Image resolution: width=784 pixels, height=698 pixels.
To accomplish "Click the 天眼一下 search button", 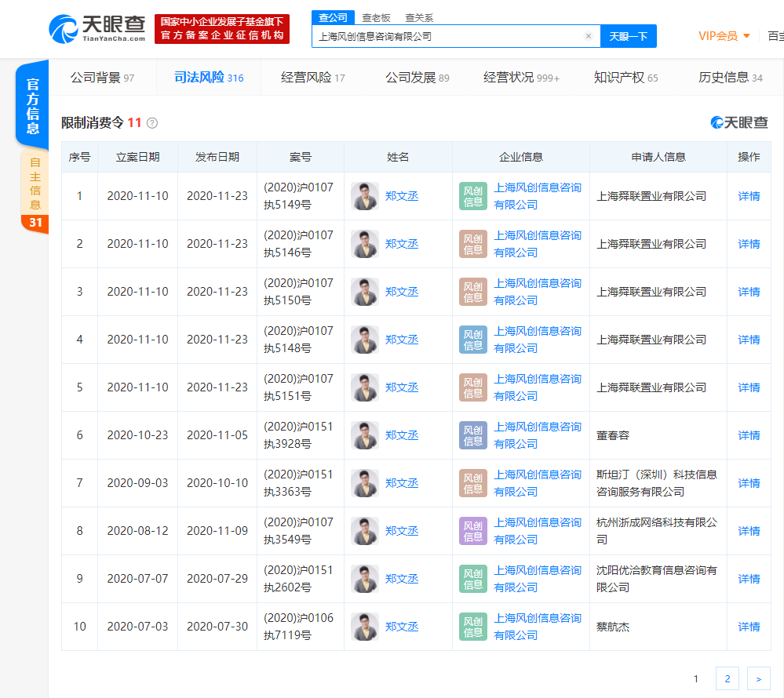I will (x=628, y=36).
